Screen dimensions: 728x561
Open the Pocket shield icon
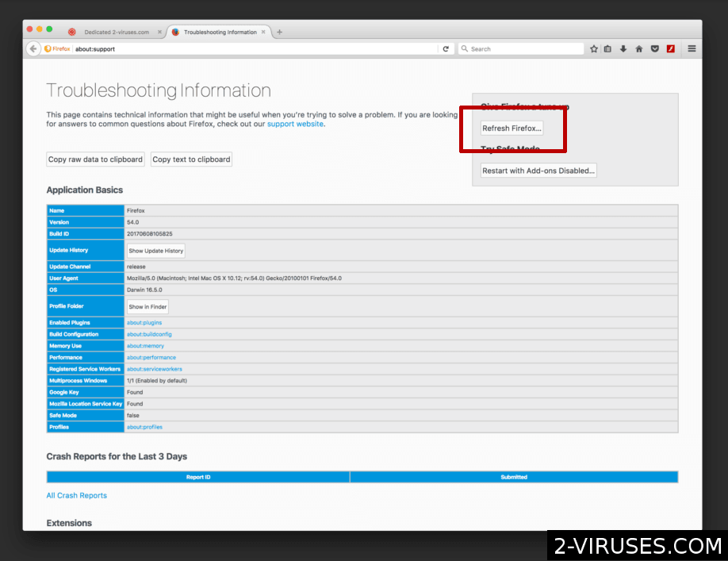(x=654, y=48)
